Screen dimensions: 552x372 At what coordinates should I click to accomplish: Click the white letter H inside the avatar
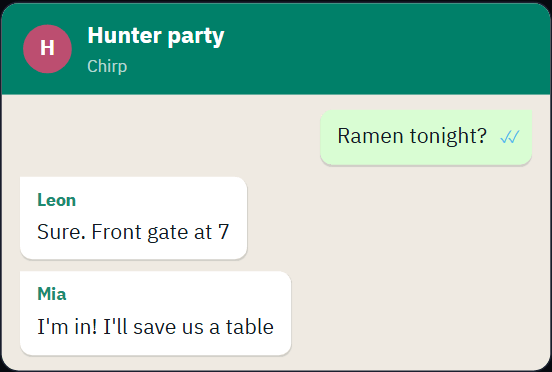47,48
